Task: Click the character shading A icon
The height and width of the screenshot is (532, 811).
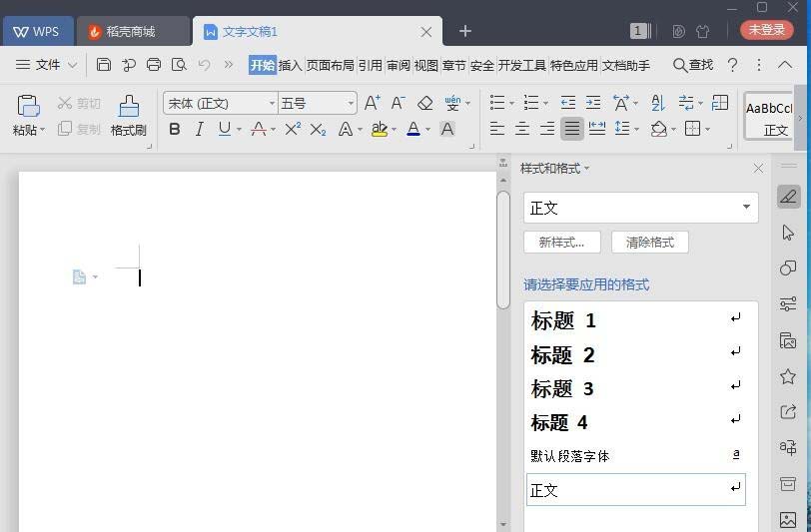Action: [x=447, y=129]
